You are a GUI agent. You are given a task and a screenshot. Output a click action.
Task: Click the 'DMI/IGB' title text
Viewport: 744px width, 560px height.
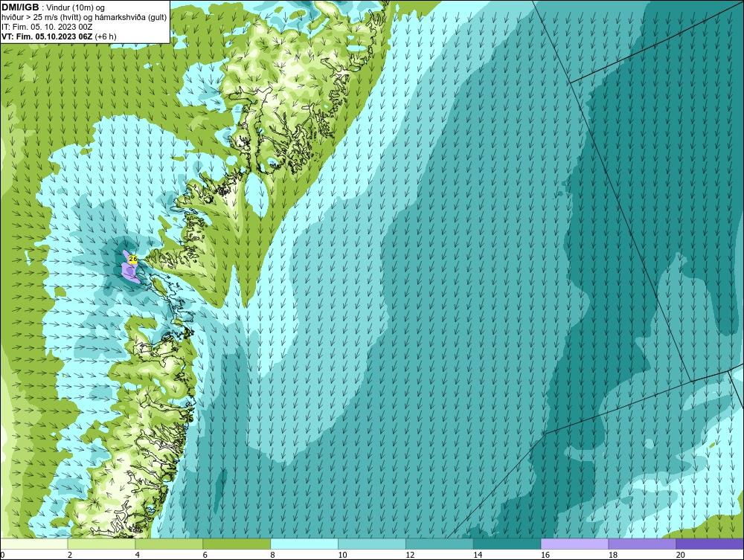tap(20, 7)
